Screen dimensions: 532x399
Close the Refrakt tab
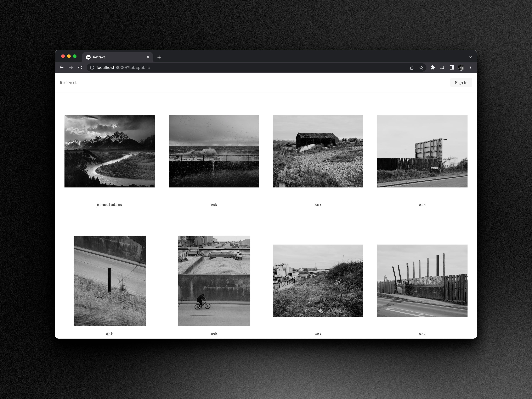click(148, 57)
